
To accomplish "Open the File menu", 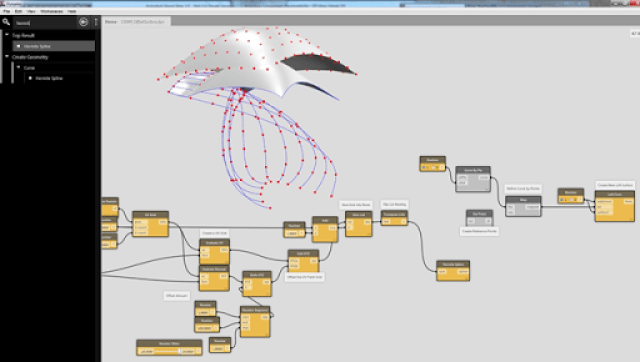I will [x=7, y=11].
